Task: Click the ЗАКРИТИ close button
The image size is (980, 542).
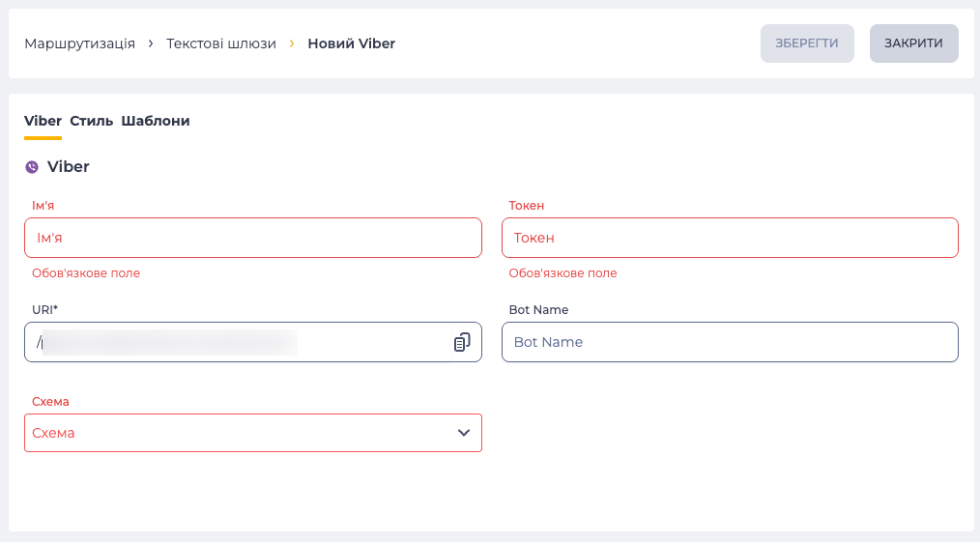Action: pyautogui.click(x=913, y=43)
